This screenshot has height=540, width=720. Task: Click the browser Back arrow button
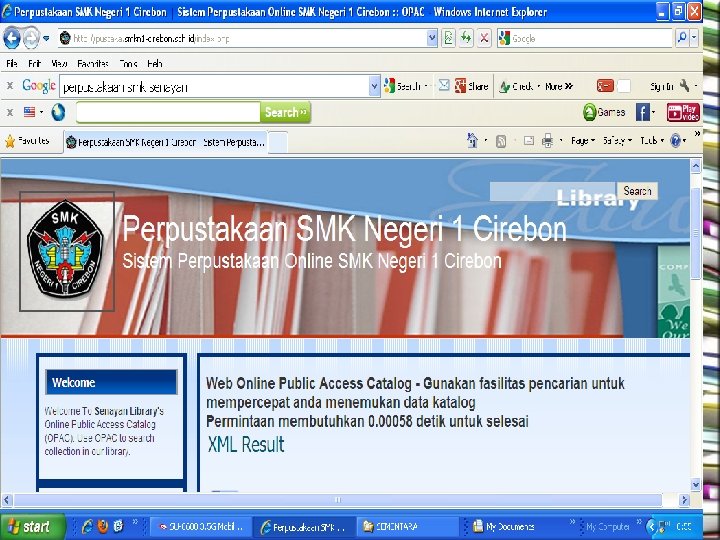pos(12,38)
